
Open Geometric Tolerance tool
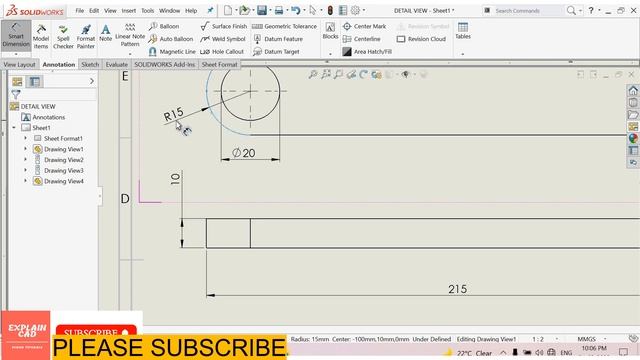[x=284, y=26]
